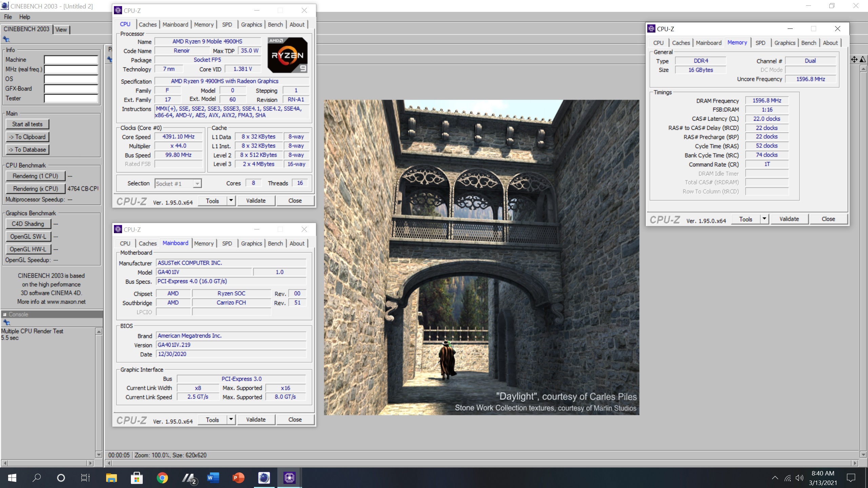The width and height of the screenshot is (868, 488).
Task: Show hidden system tray icons
Action: pyautogui.click(x=775, y=478)
